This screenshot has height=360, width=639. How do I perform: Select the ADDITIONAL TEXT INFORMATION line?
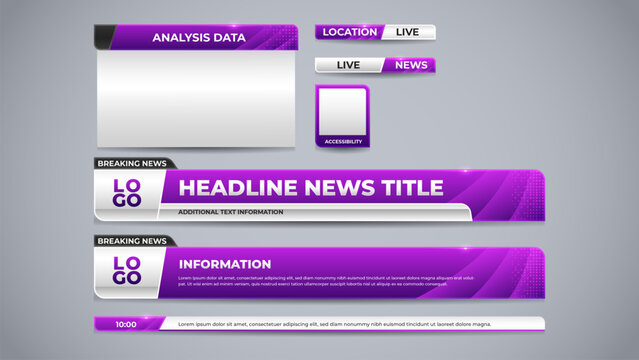231,212
